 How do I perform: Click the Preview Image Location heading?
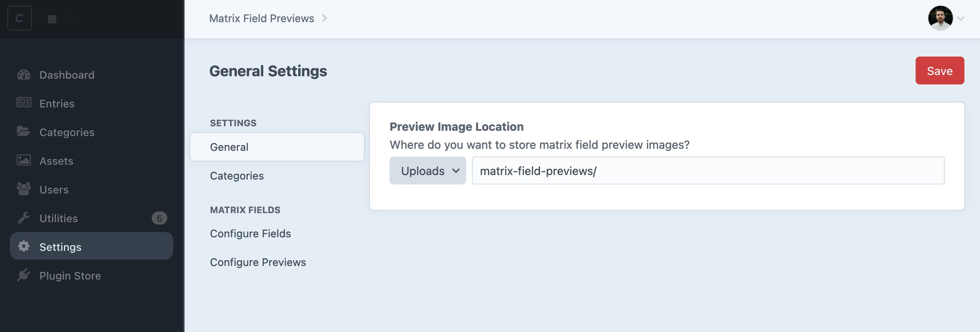456,127
